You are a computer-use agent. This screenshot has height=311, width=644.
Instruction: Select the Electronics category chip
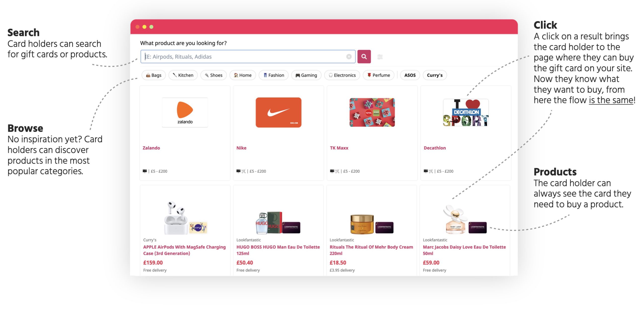coord(342,75)
